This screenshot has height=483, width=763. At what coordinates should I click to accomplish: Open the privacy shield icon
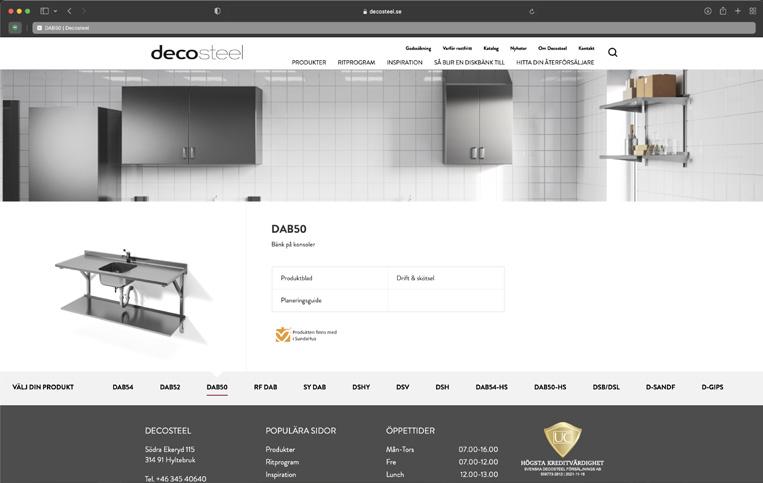[x=218, y=11]
